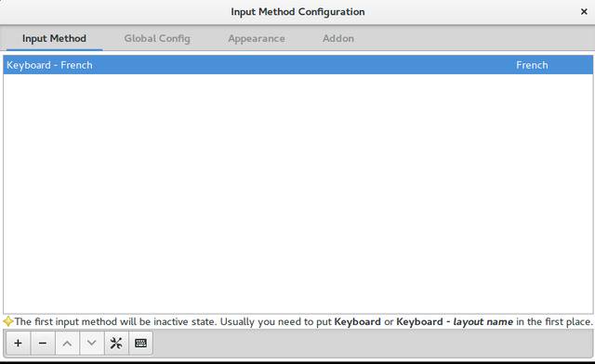The width and height of the screenshot is (595, 364).
Task: Go to the Appearance tab
Action: coord(257,38)
